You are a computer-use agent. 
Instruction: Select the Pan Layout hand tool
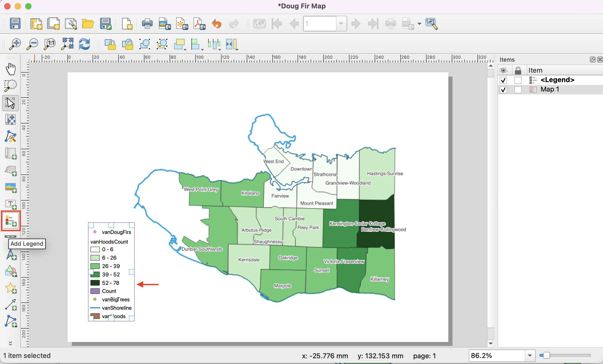tap(11, 69)
